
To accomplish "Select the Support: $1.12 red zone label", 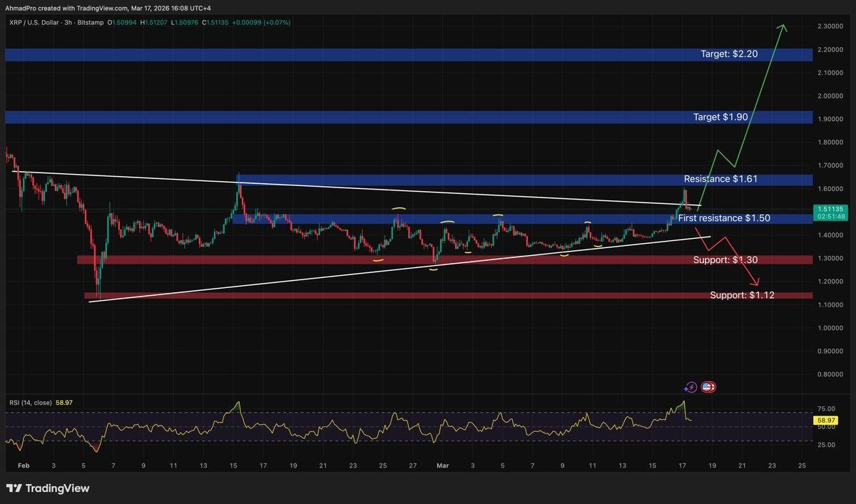I will tap(740, 295).
